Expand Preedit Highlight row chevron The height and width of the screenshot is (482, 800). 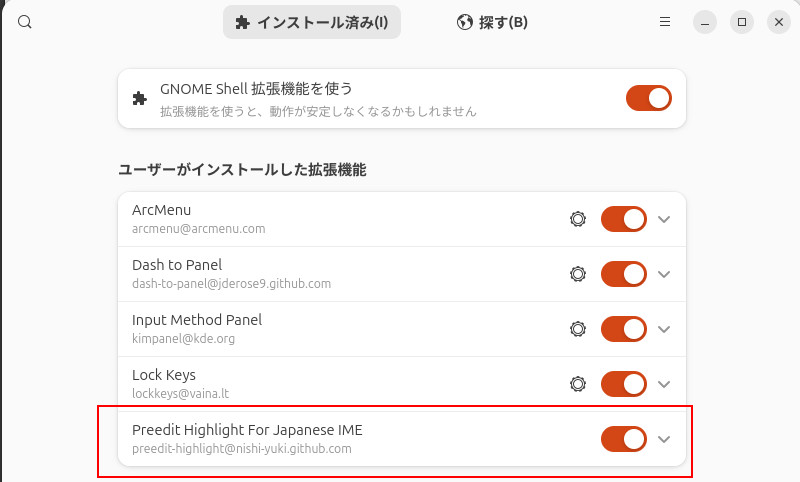point(664,438)
